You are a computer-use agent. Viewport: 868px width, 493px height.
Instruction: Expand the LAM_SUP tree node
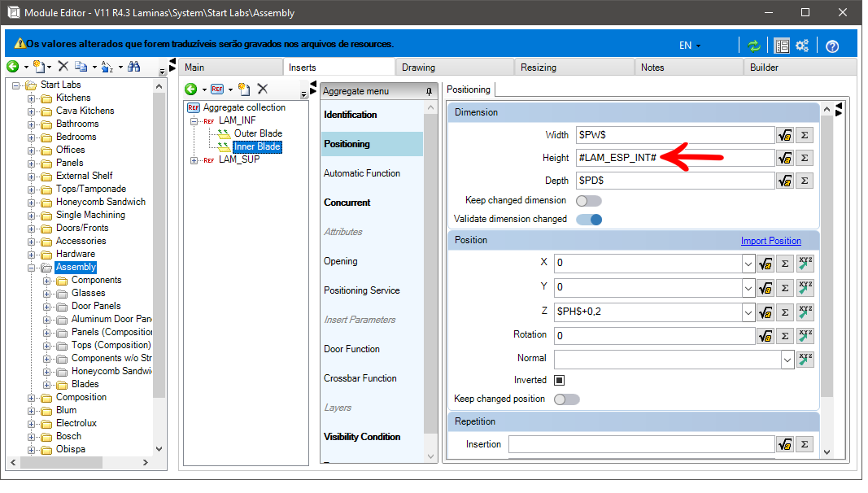[x=194, y=160]
